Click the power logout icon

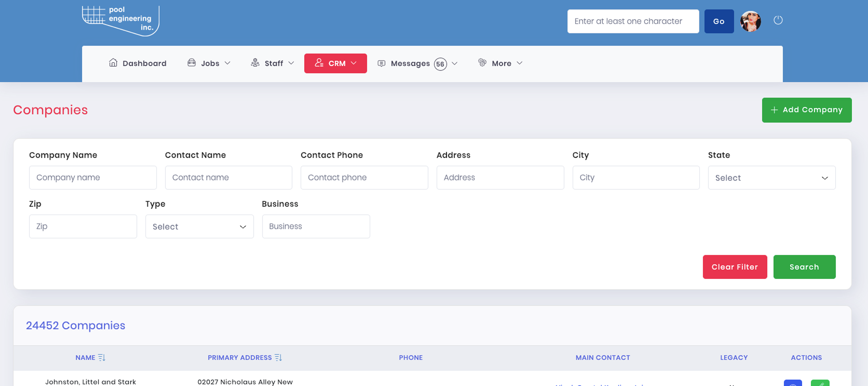[778, 20]
